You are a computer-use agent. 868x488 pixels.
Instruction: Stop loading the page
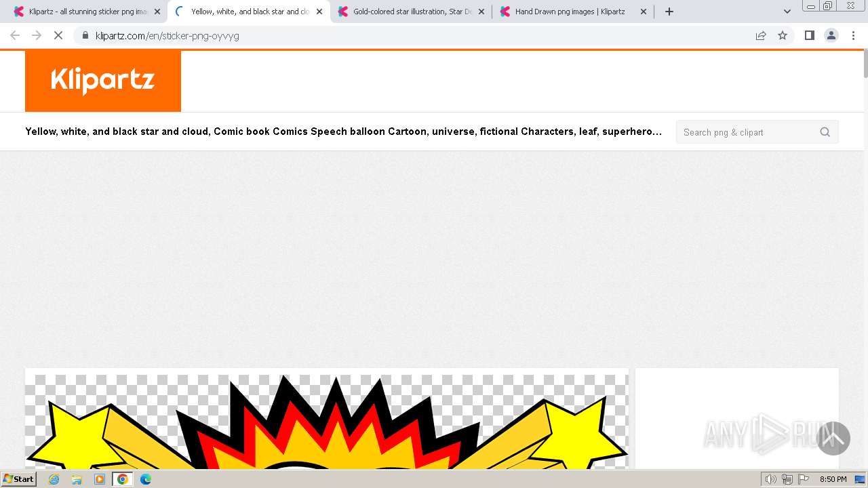(58, 35)
